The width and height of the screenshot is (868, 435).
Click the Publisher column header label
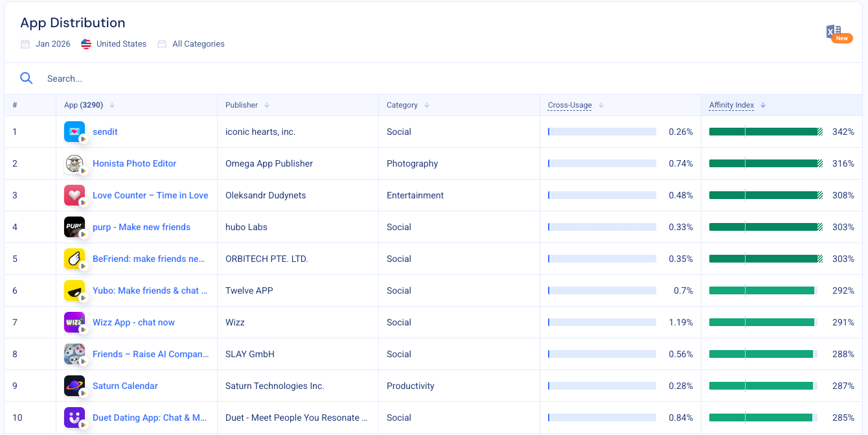242,105
